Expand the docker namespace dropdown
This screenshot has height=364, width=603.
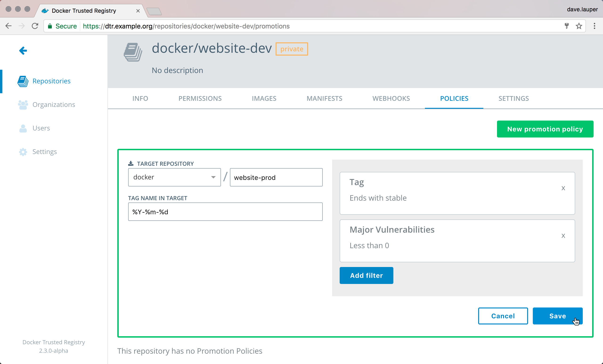174,177
